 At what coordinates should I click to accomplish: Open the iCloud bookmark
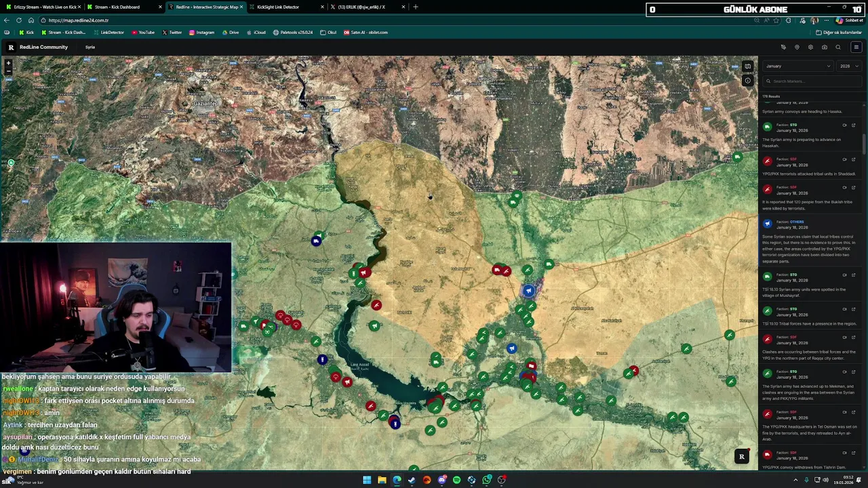(256, 33)
